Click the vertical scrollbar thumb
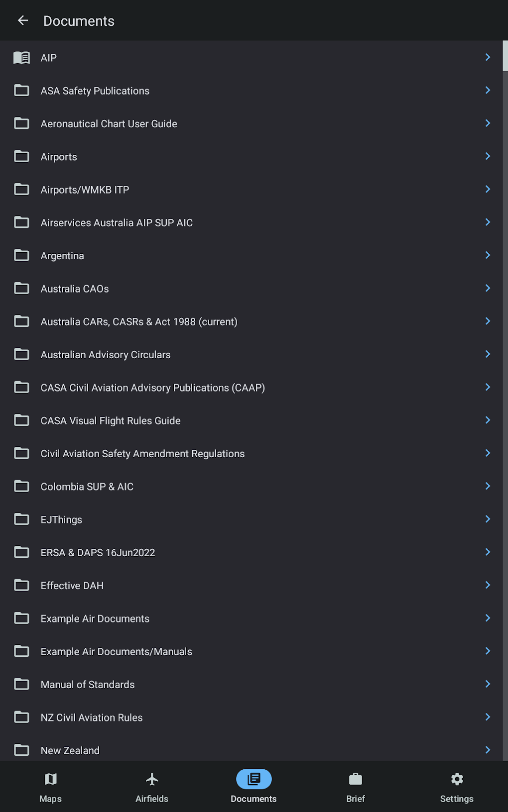 pos(505,56)
